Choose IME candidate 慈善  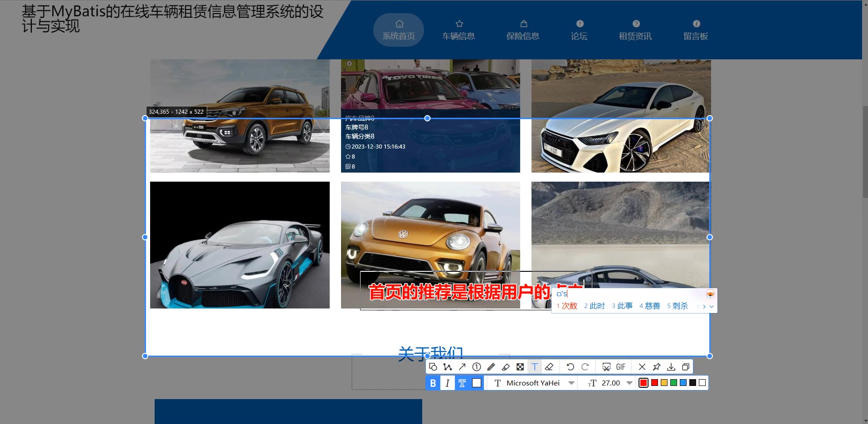coord(650,306)
